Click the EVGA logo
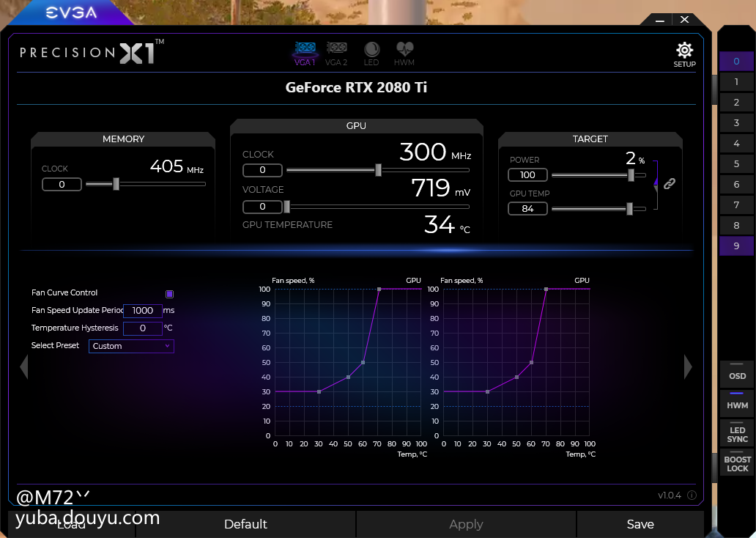The image size is (756, 538). click(71, 13)
